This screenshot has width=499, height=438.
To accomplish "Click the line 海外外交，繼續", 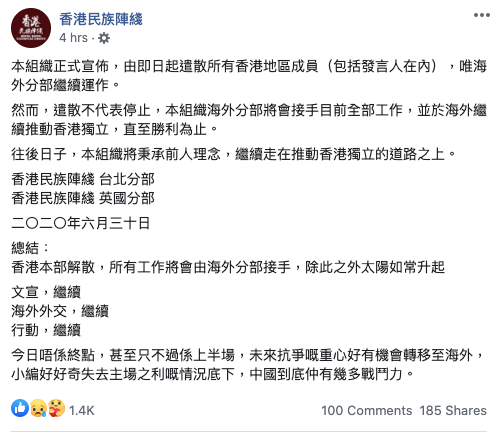I will [60, 311].
